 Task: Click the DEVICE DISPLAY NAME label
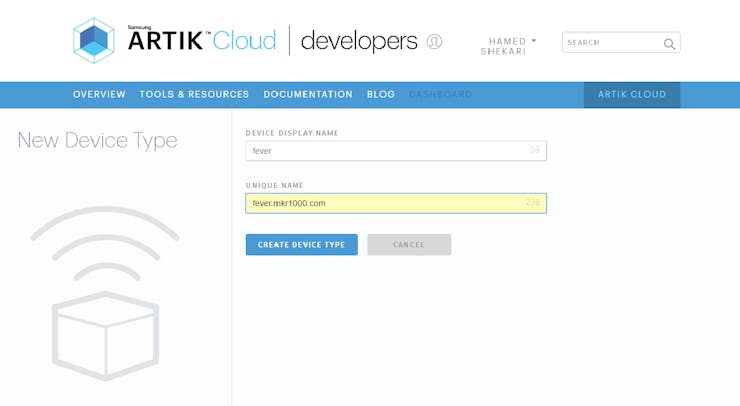pos(292,133)
